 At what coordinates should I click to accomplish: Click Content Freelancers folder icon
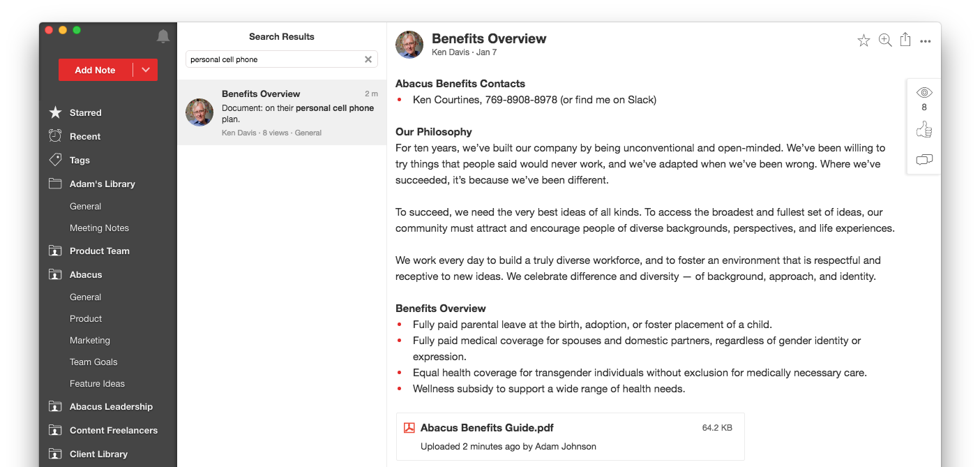55,430
